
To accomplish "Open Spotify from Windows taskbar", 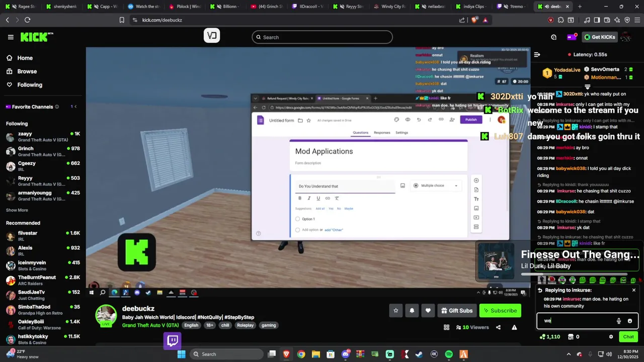I will coord(449,354).
